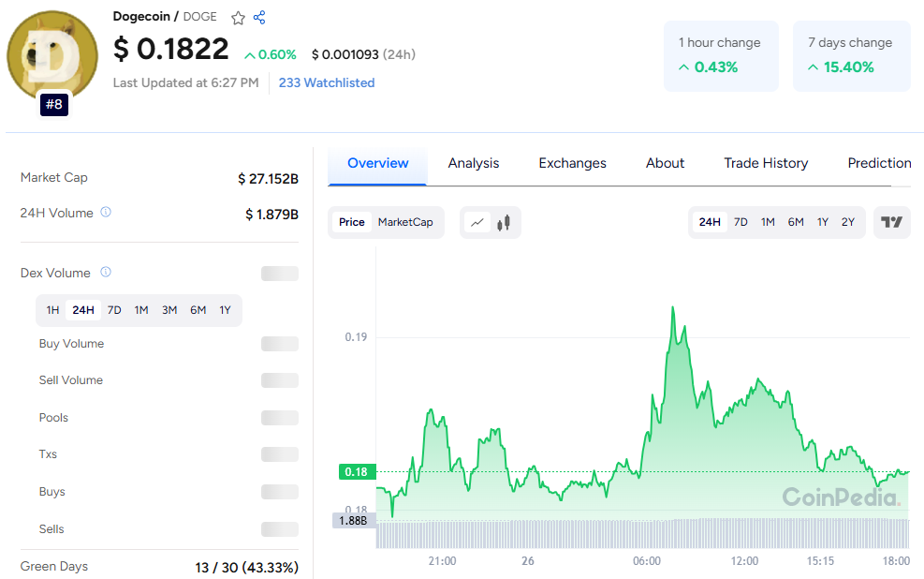Screen dimensions: 924x579
Task: Set chart range to 7D
Action: [x=741, y=222]
